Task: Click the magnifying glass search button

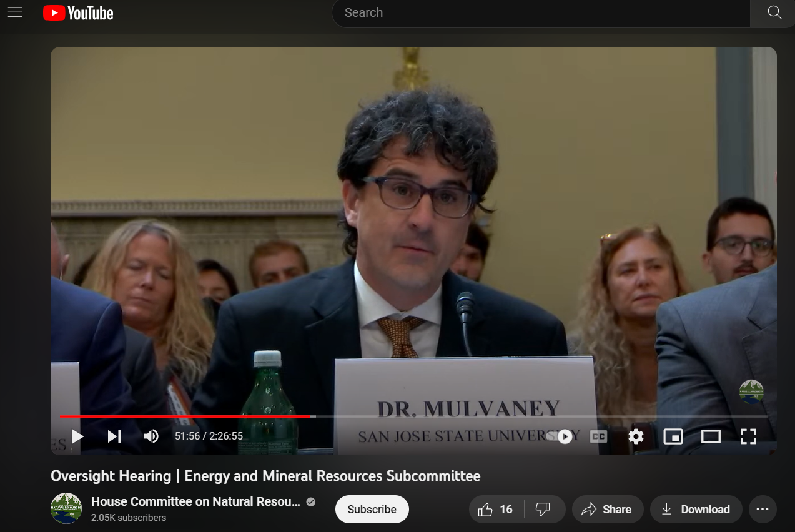Action: [774, 12]
